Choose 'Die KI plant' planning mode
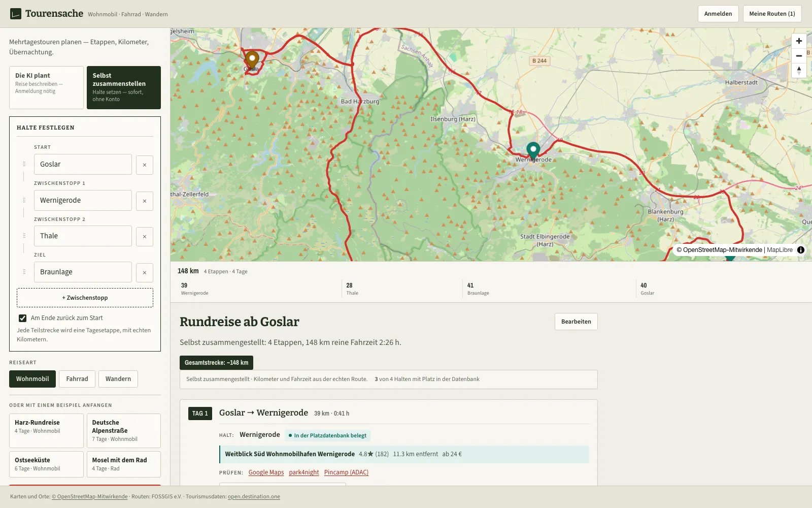Screen dimensions: 812x508 click(46, 87)
